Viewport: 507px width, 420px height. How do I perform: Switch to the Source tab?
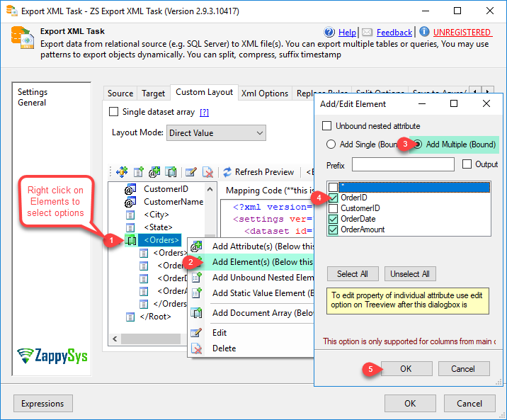tap(120, 93)
